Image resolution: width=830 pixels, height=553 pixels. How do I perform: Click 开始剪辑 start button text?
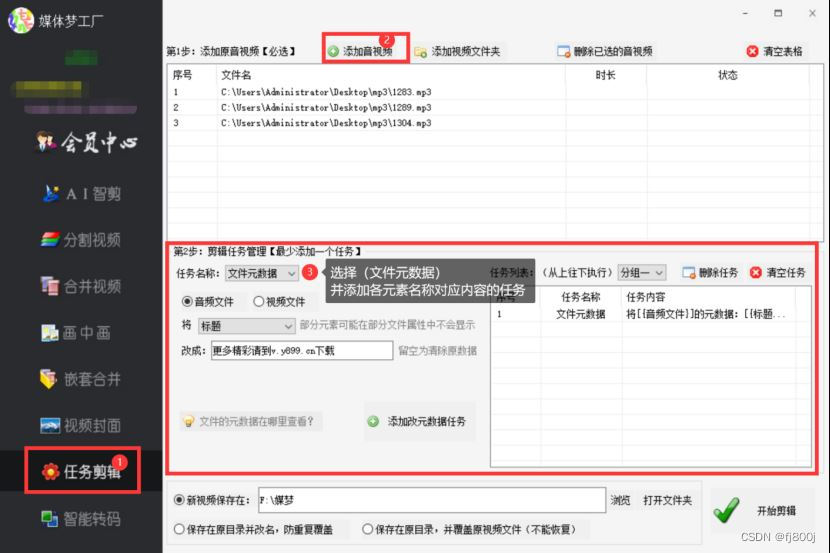click(x=776, y=511)
